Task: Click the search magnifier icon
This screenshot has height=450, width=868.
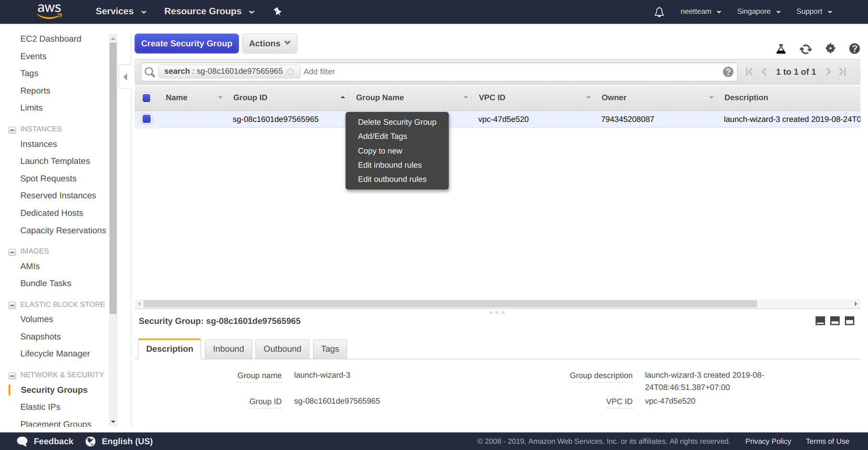Action: (x=150, y=71)
